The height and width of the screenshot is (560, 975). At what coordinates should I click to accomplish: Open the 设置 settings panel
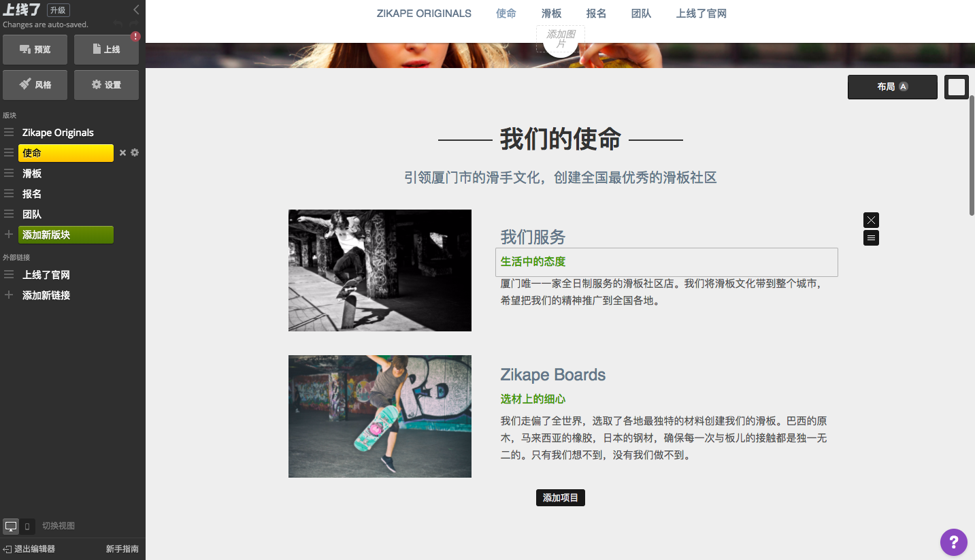106,85
